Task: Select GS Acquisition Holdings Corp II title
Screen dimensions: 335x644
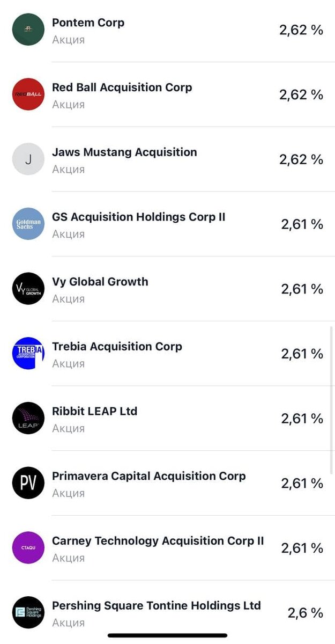Action: 139,217
